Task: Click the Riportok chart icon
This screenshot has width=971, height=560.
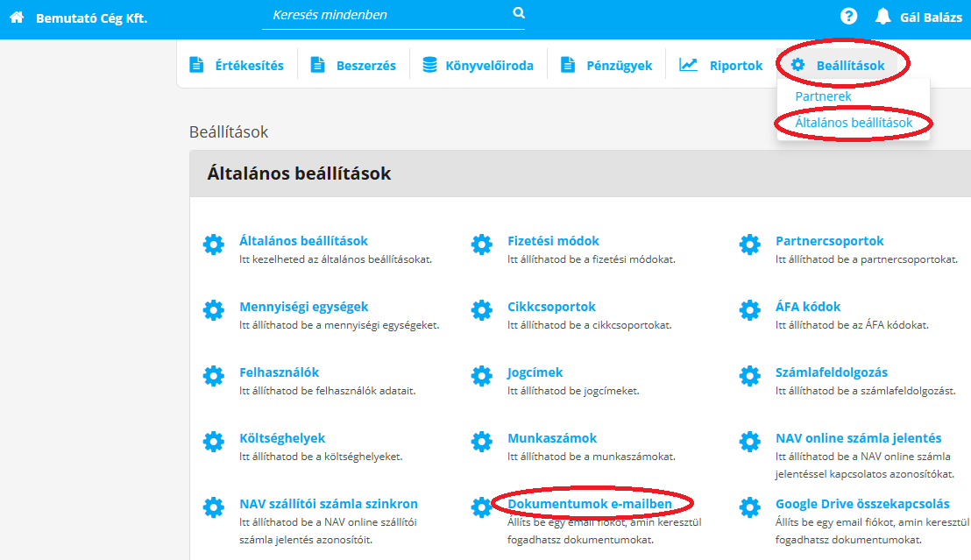Action: 688,65
